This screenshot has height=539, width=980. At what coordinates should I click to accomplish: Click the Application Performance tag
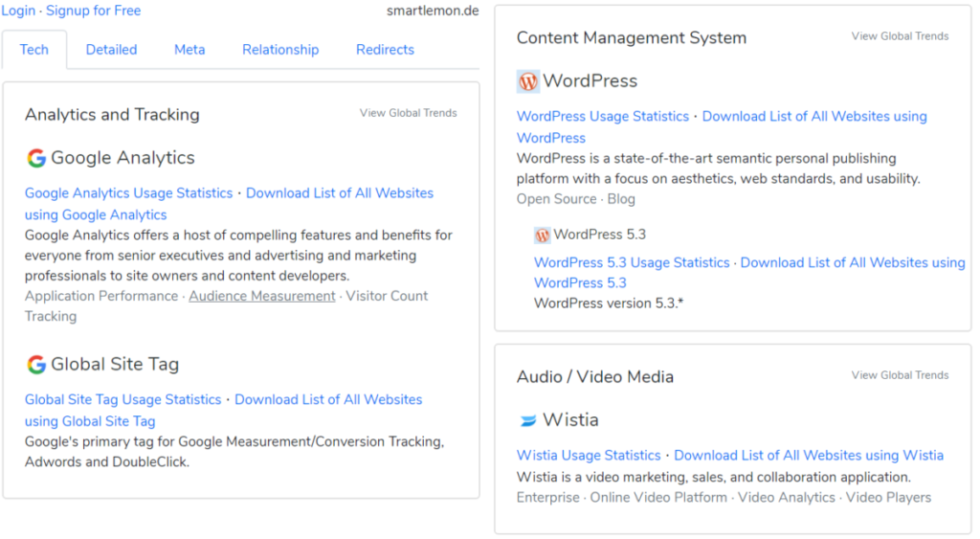pos(101,297)
